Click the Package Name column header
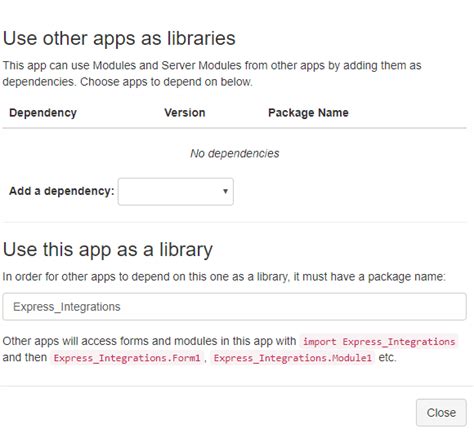 (308, 113)
